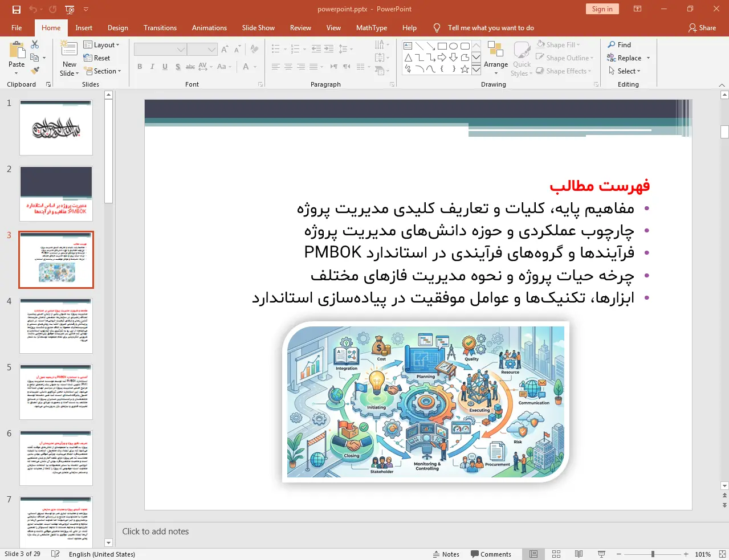Open the Transitions tab
The image size is (729, 560).
(x=160, y=27)
